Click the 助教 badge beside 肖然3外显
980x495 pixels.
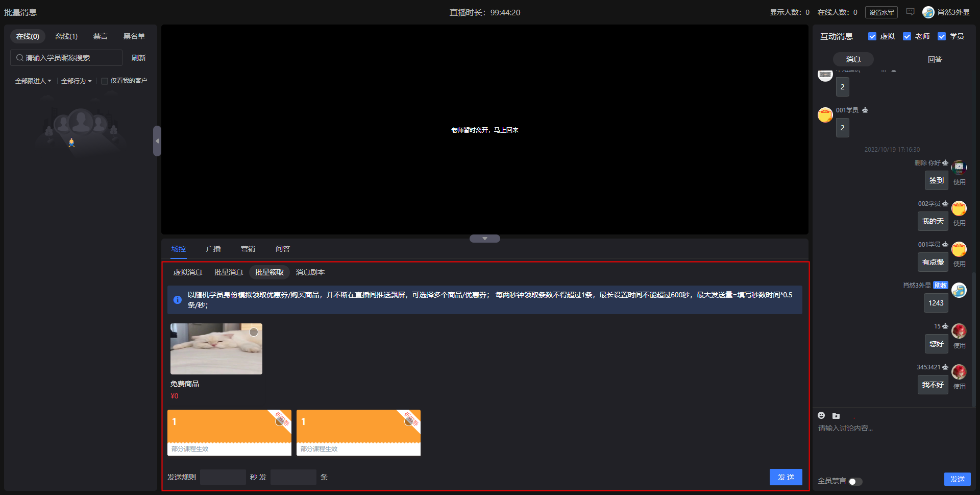[940, 285]
